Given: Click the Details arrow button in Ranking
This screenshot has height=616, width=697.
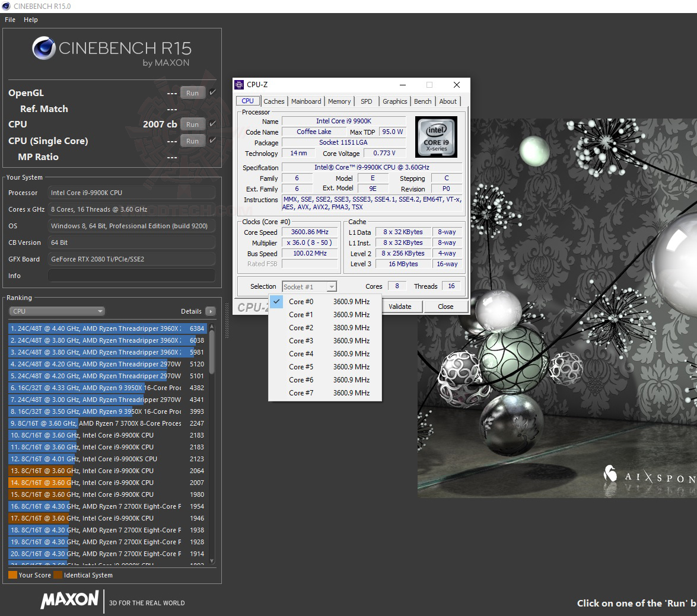Looking at the screenshot, I should [x=211, y=311].
